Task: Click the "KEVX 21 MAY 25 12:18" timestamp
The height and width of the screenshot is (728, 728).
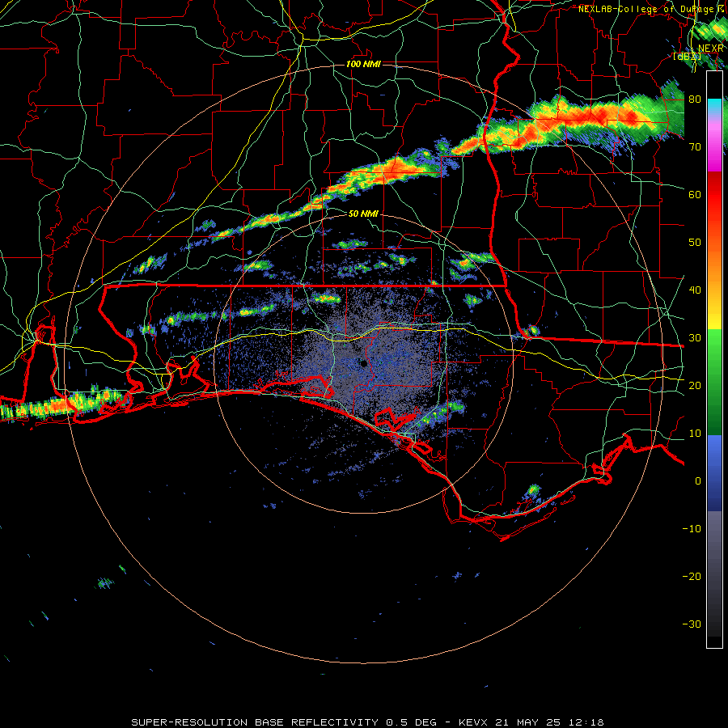Action: (x=531, y=722)
